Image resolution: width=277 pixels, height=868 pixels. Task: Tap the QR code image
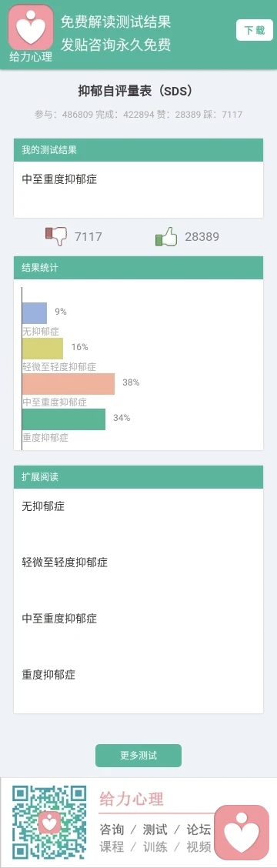pos(50,822)
